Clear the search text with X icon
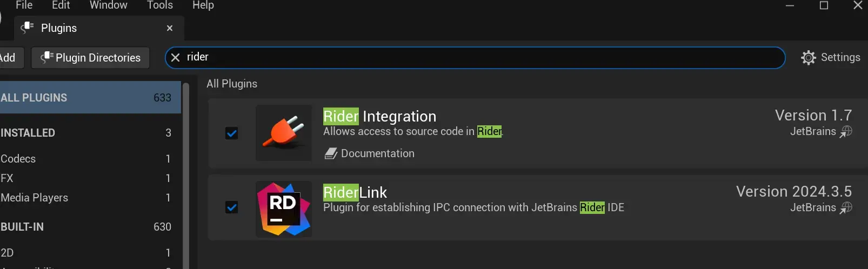868x269 pixels. pos(175,57)
